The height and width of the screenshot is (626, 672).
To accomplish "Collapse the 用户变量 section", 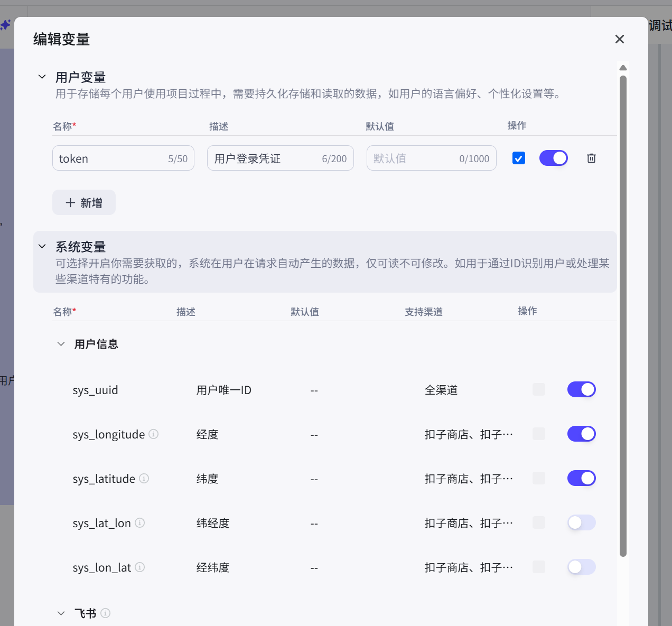I will click(42, 76).
